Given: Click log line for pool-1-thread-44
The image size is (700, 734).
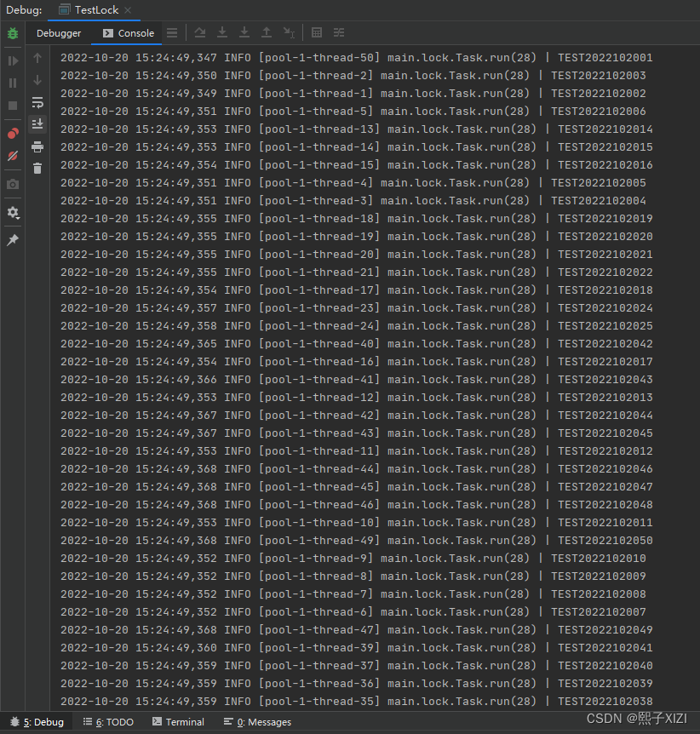Looking at the screenshot, I should click(356, 468).
